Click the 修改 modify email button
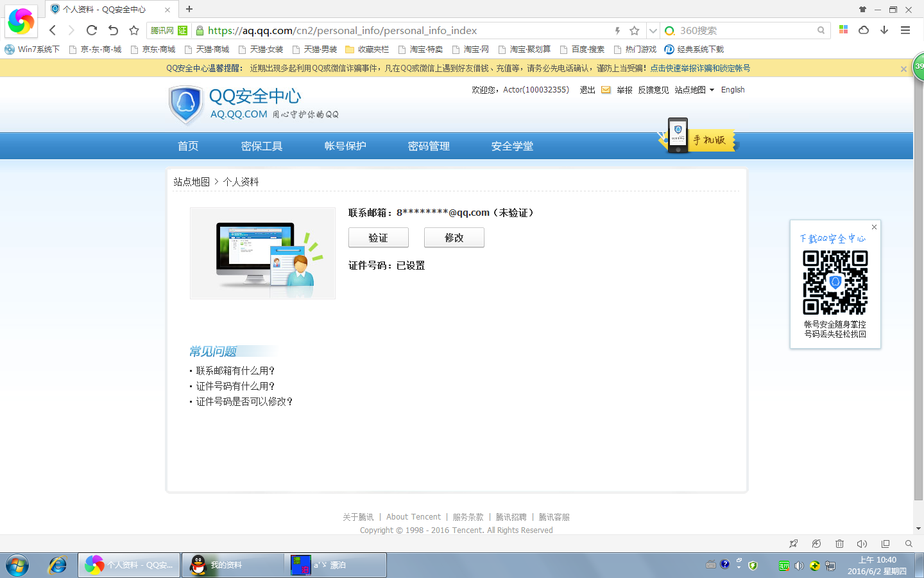 click(x=454, y=238)
